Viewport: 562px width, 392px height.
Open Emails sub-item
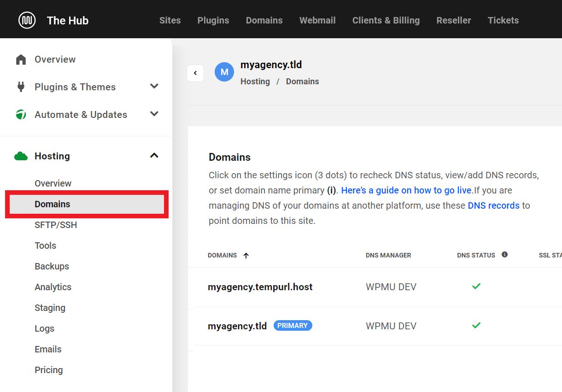click(x=48, y=349)
